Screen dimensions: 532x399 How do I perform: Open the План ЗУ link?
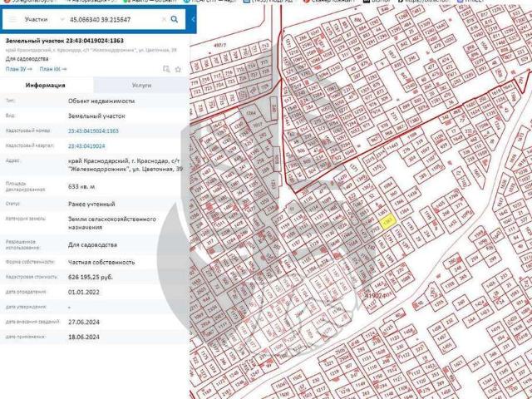[x=18, y=69]
